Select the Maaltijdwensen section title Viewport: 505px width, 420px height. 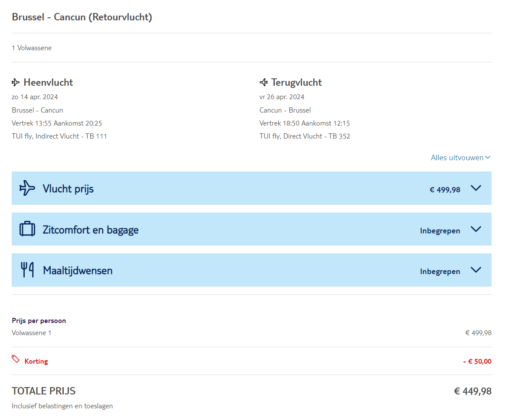tap(78, 271)
